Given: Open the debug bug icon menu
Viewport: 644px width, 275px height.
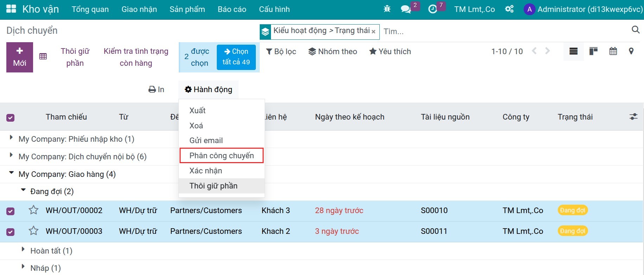Looking at the screenshot, I should [387, 9].
